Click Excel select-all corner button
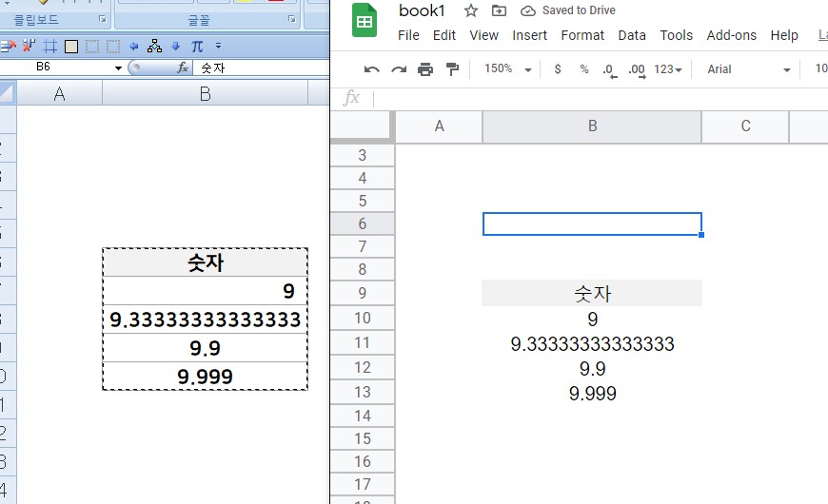 point(8,93)
